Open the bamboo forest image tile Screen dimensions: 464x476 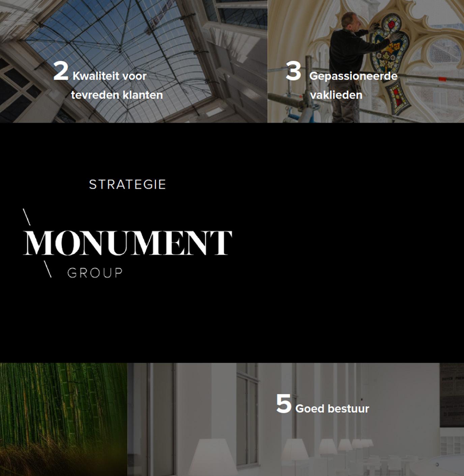[64, 419]
